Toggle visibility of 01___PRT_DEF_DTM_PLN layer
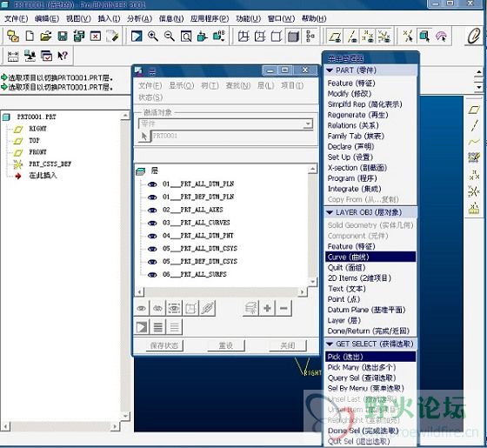Image resolution: width=487 pixels, height=448 pixels. (152, 197)
